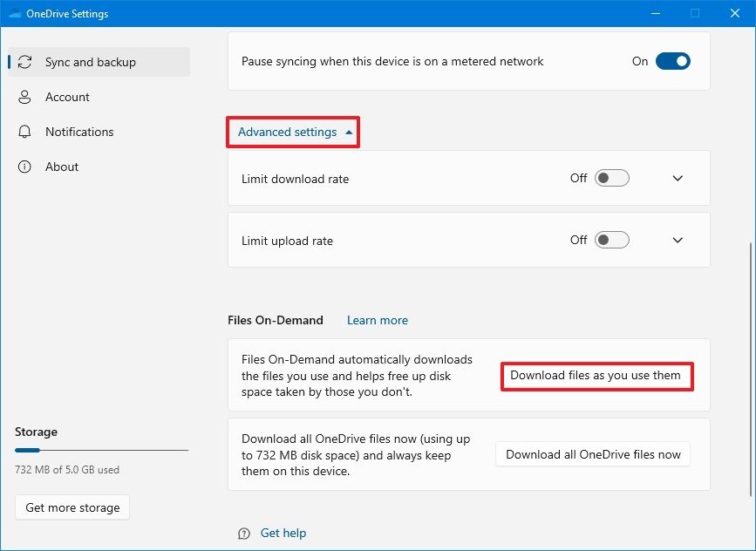Image resolution: width=756 pixels, height=551 pixels.
Task: Minimize the OneDrive Settings window
Action: tap(655, 13)
